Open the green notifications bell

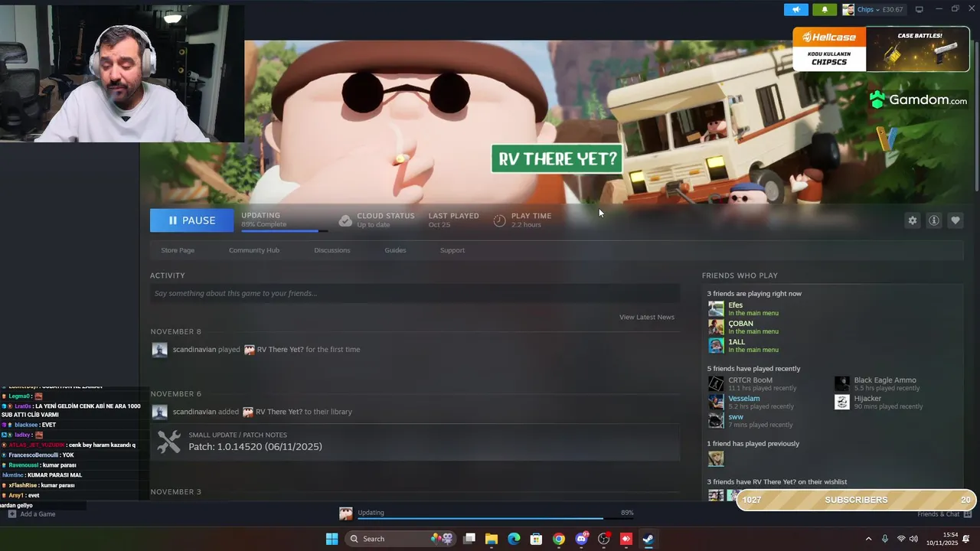click(x=825, y=9)
